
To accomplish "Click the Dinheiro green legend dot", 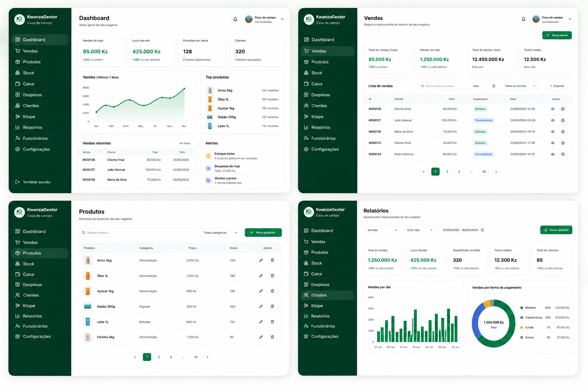I will (522, 308).
